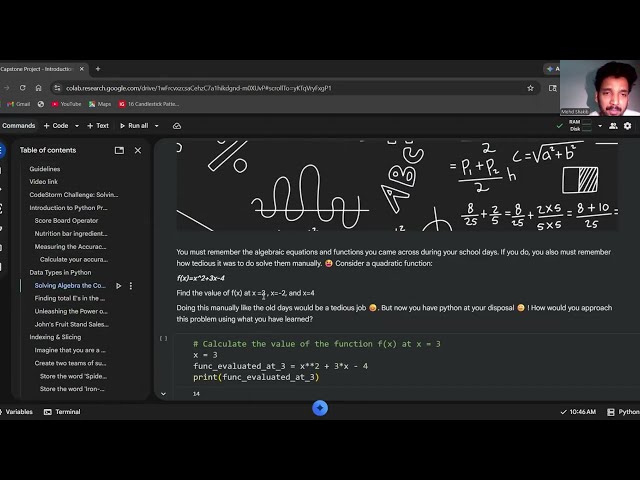Click the print(func_evaluated_at_3) code line
This screenshot has width=640, height=480.
256,377
